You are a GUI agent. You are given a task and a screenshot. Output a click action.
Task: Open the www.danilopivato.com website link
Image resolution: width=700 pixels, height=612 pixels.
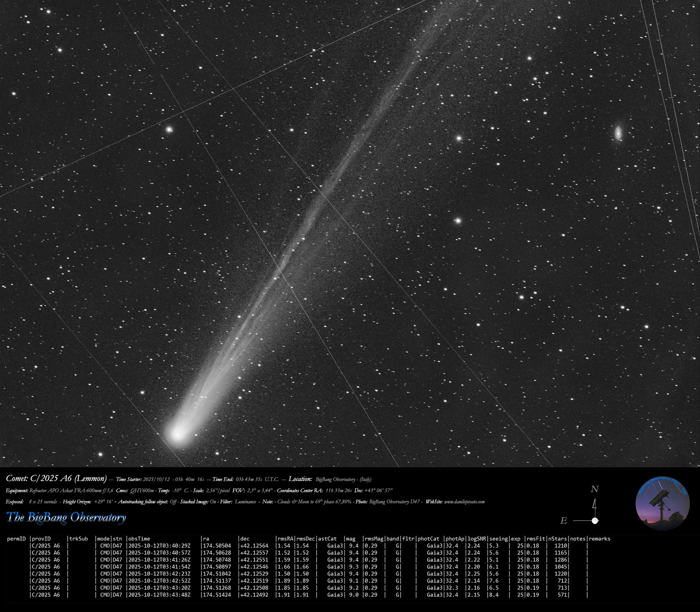[x=464, y=502]
